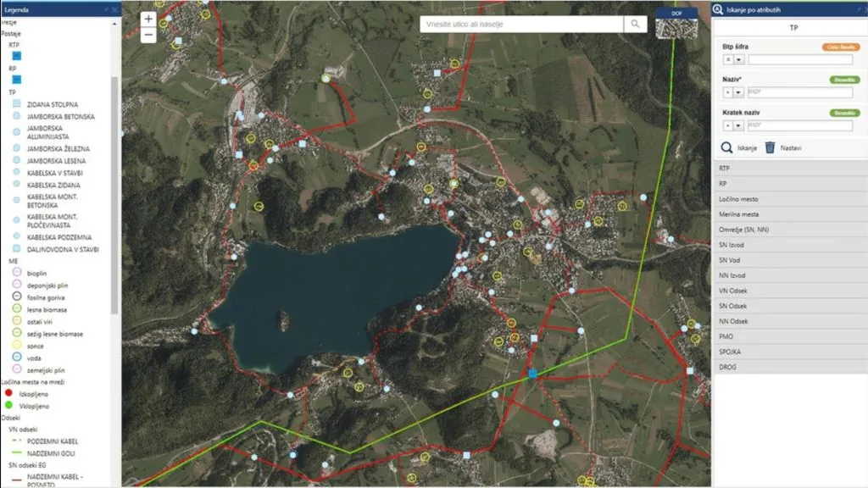
Task: Click the KABELSKA PODZEMNA legend symbol
Action: [17, 236]
